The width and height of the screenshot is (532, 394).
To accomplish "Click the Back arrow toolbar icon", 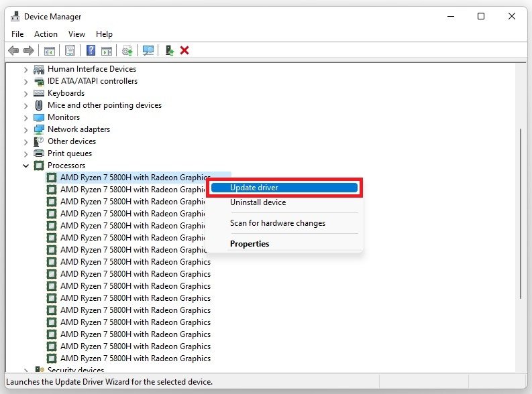I will point(13,50).
